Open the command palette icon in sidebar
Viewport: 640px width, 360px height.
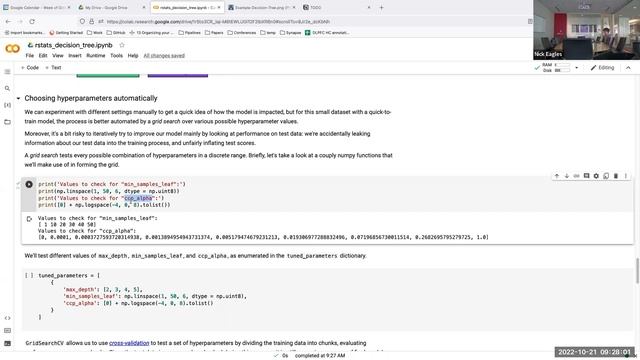7,331
